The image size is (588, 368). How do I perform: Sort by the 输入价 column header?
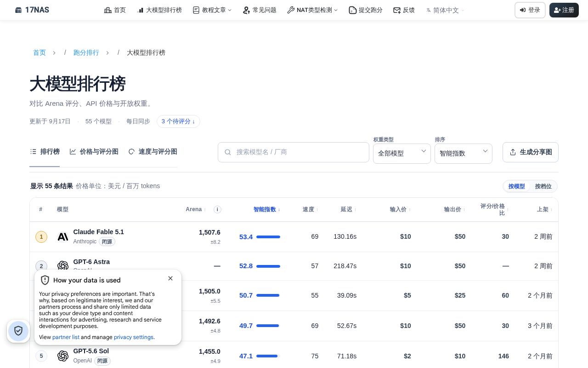[400, 209]
